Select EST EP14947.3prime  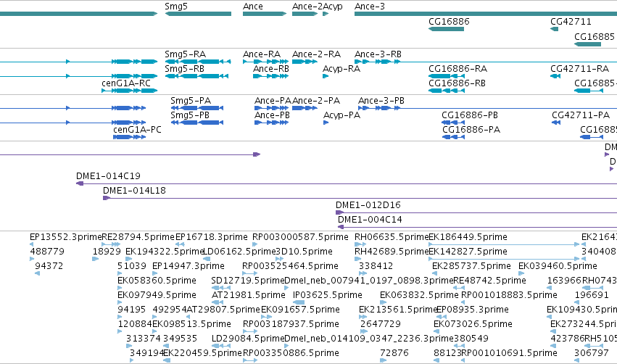click(188, 266)
